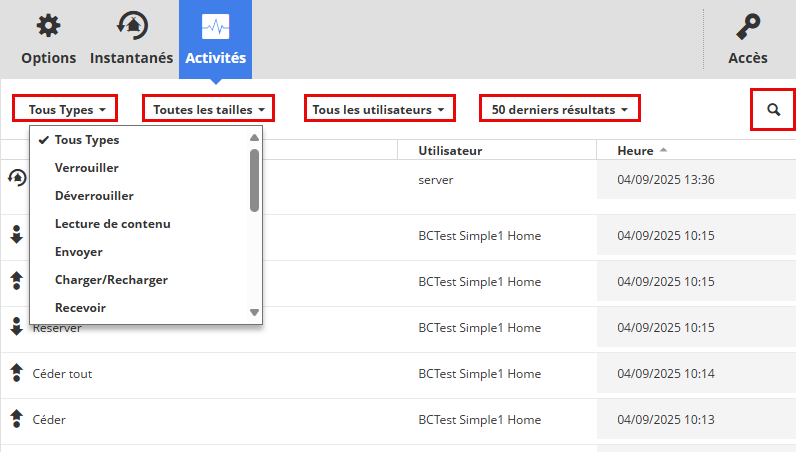Open the Tous les utilisateurs dropdown
The width and height of the screenshot is (796, 452).
[x=379, y=109]
